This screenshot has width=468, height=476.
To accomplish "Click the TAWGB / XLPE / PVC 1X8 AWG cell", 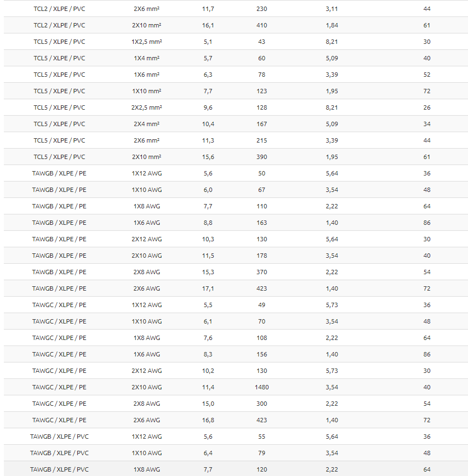I will 146,469.
